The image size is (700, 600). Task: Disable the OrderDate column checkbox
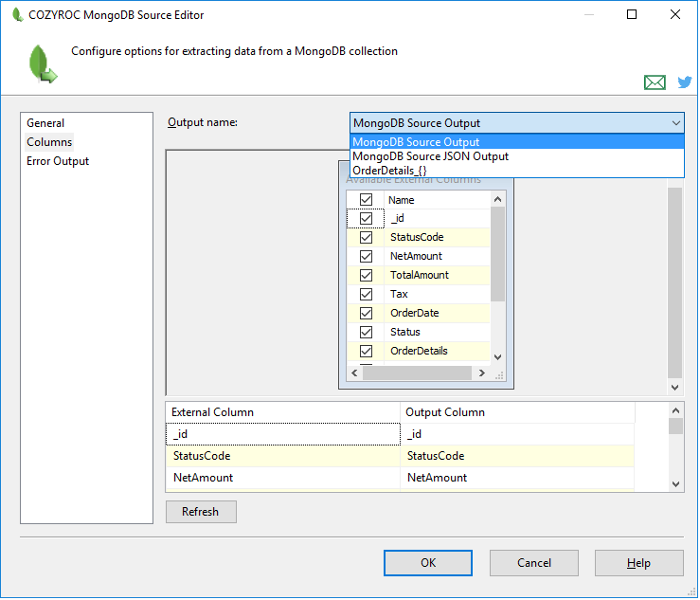(366, 314)
